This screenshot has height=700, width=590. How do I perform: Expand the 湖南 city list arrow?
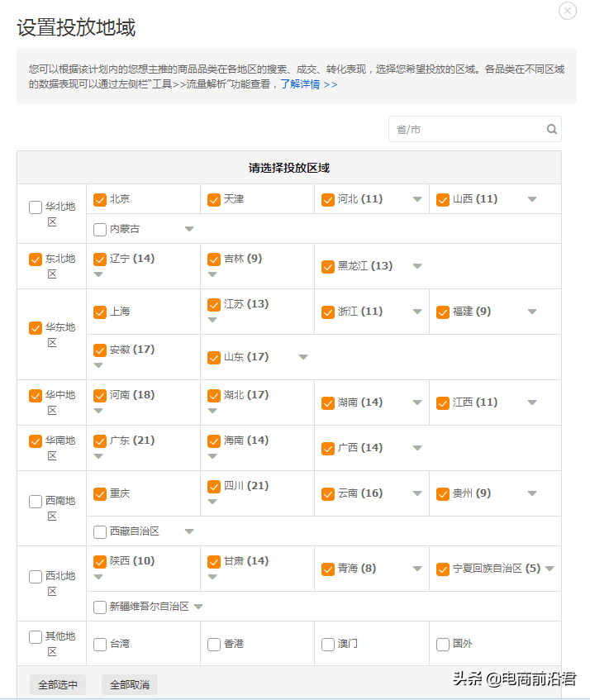(417, 402)
